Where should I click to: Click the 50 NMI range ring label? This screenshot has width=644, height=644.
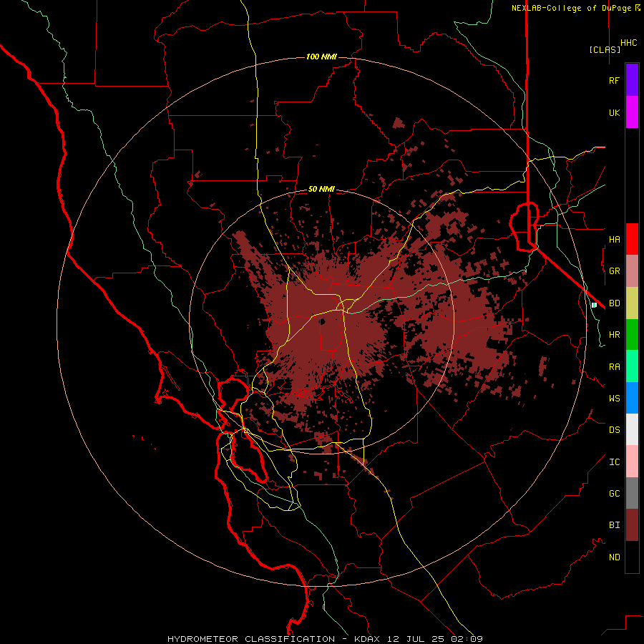point(321,189)
